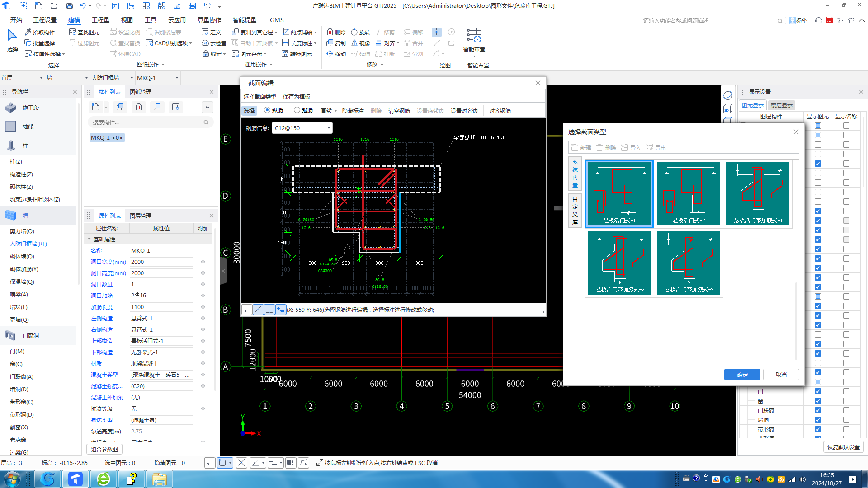Screen dimensions: 868x488
Task: Select the 旋转 rotate tool
Action: [x=361, y=32]
